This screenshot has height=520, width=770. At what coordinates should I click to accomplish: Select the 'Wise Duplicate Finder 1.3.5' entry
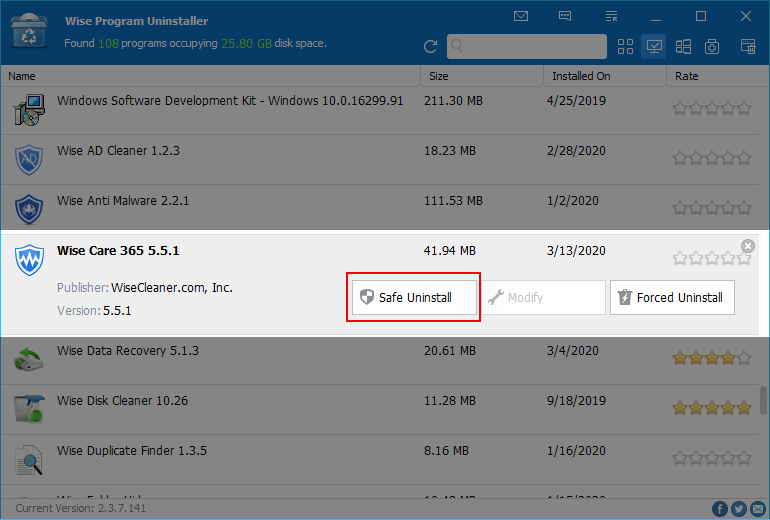pos(132,451)
